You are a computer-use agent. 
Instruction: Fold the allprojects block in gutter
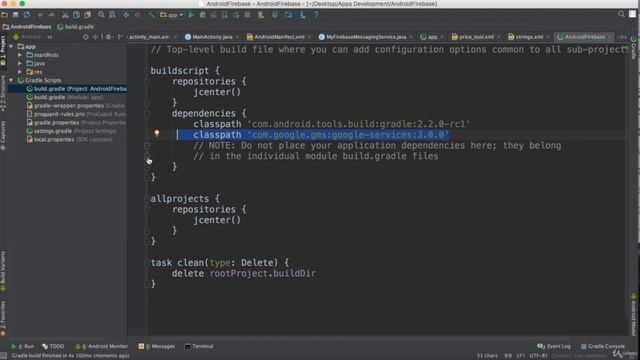pos(147,199)
